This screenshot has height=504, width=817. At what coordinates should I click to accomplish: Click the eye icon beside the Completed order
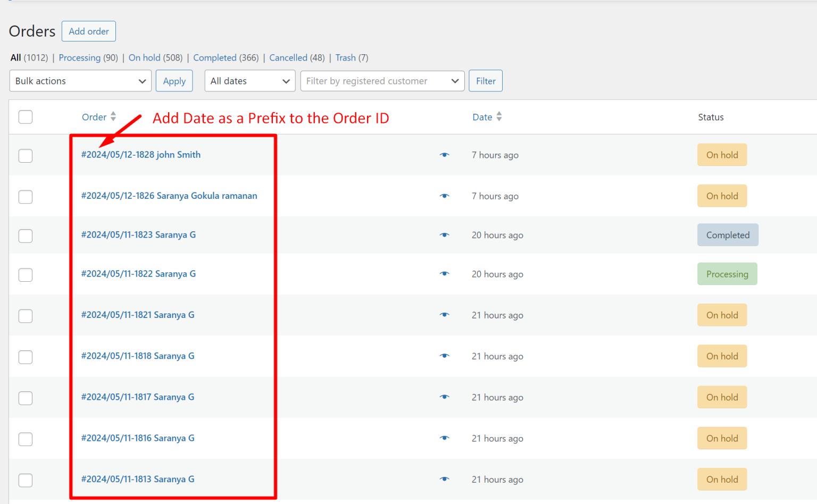pos(445,234)
